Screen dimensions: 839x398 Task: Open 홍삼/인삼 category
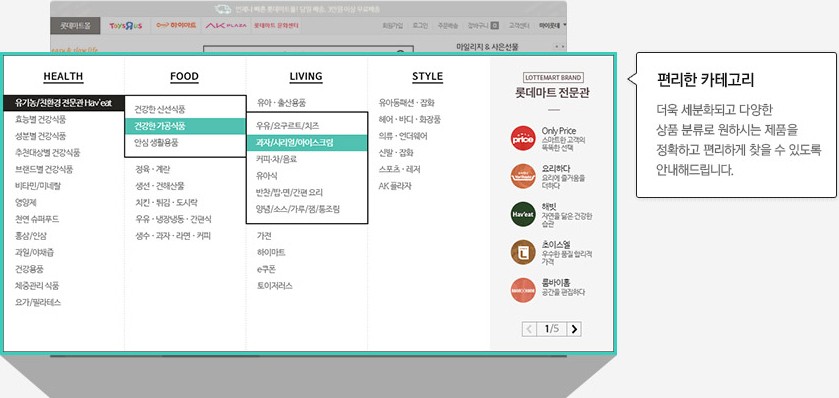click(x=31, y=235)
